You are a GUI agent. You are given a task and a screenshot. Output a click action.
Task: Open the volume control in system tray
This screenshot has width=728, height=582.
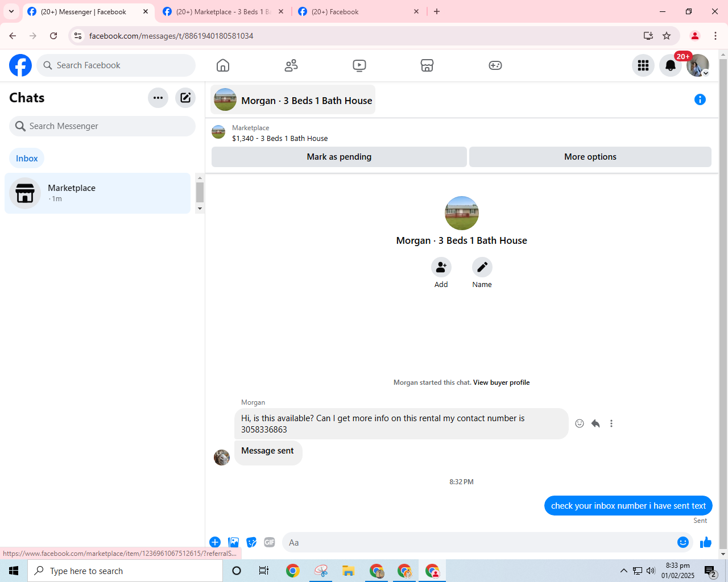click(651, 571)
